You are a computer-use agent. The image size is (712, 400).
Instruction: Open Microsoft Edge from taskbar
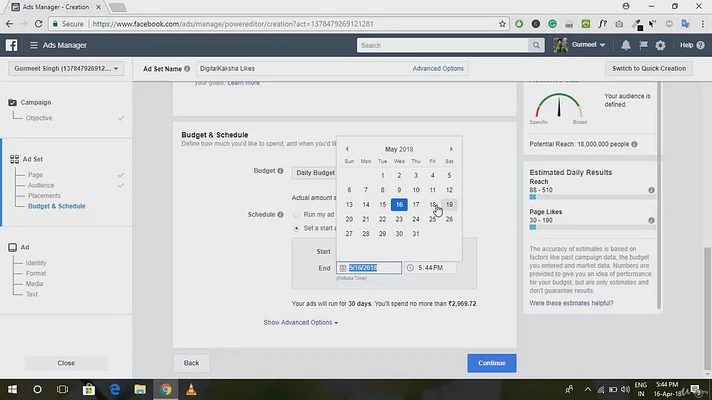(114, 390)
